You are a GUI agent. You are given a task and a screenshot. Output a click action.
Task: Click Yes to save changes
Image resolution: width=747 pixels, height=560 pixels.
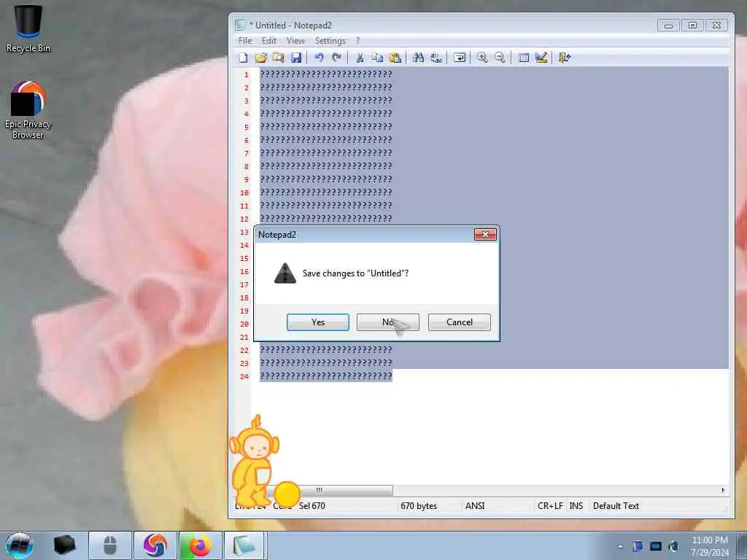[318, 322]
